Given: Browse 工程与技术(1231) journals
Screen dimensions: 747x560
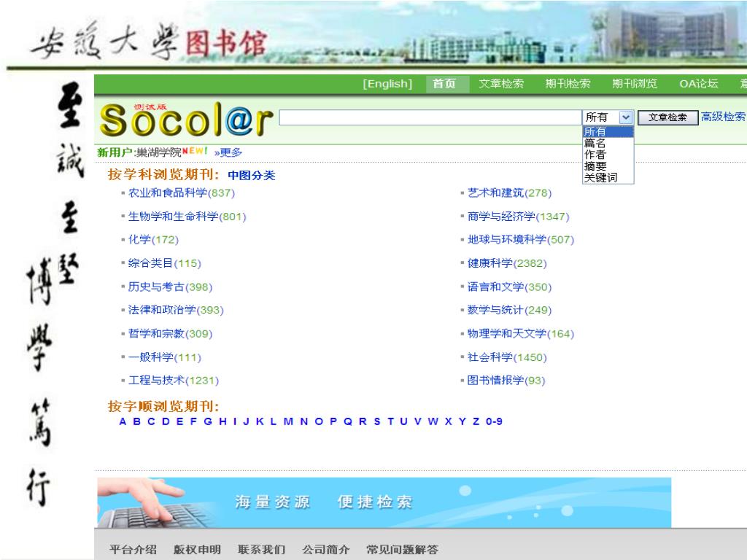Looking at the screenshot, I should click(174, 381).
